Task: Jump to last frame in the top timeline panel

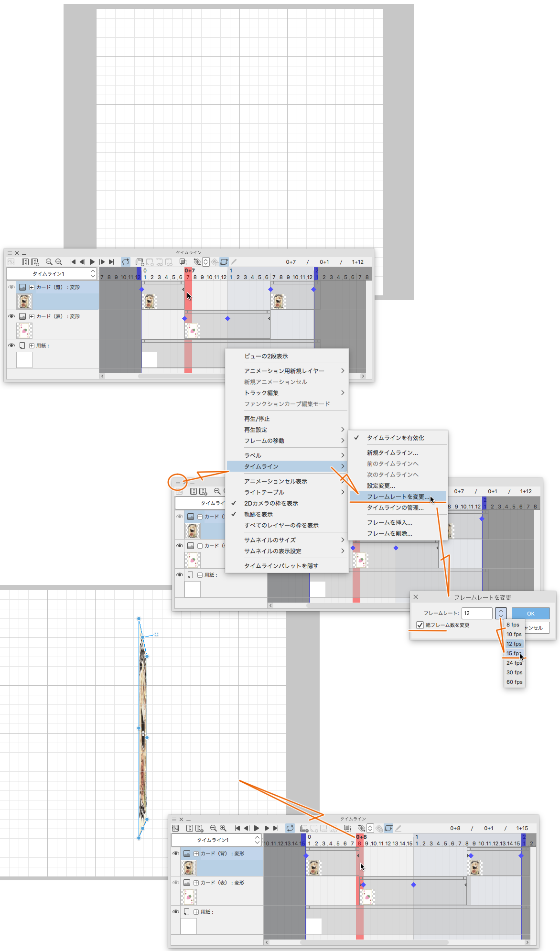Action: pos(111,262)
